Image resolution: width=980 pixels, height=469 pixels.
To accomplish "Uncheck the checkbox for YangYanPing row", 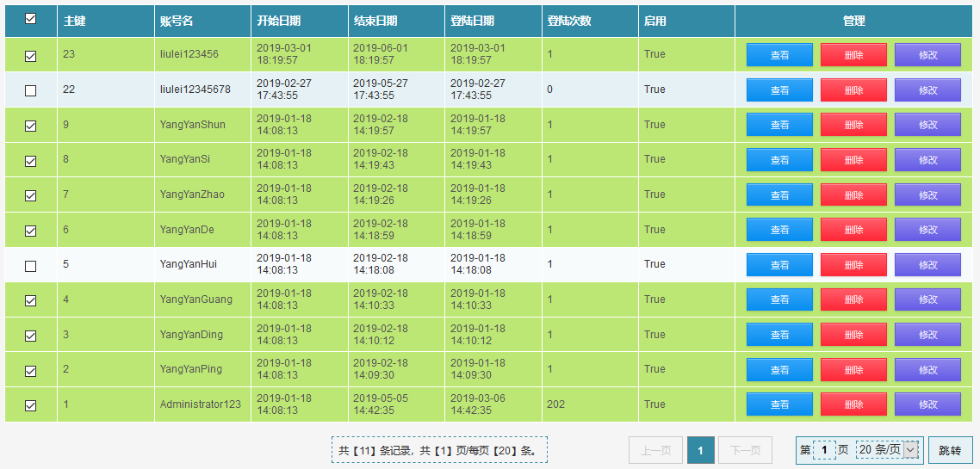I will point(30,371).
